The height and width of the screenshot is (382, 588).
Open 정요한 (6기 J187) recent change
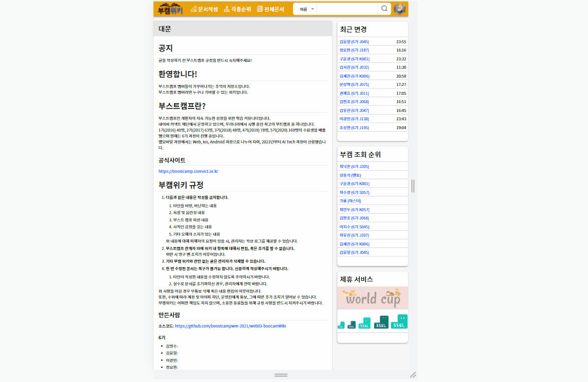(354, 50)
